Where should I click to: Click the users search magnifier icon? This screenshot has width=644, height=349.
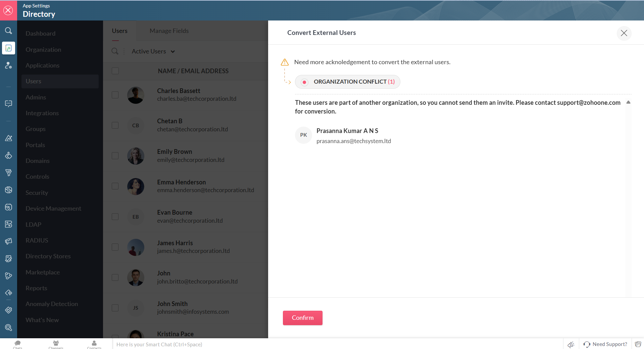[x=115, y=51]
